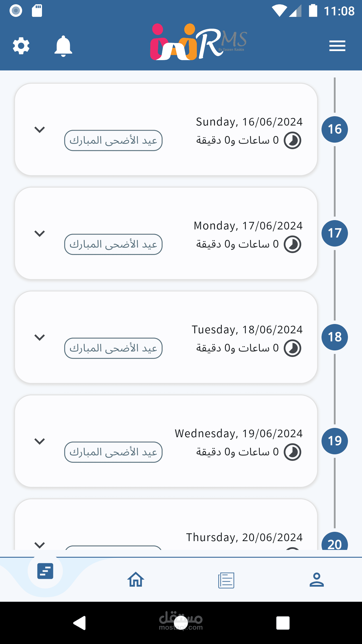
Task: Open notifications bell
Action: point(63,46)
